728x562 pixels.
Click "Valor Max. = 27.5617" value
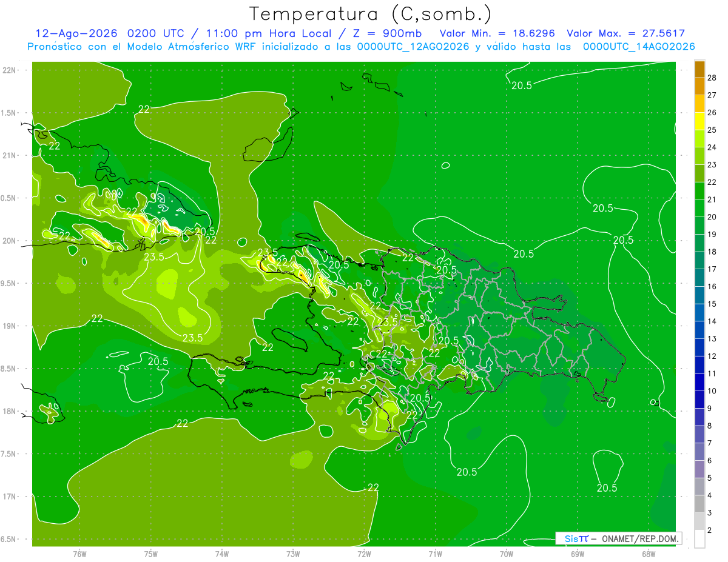(625, 33)
